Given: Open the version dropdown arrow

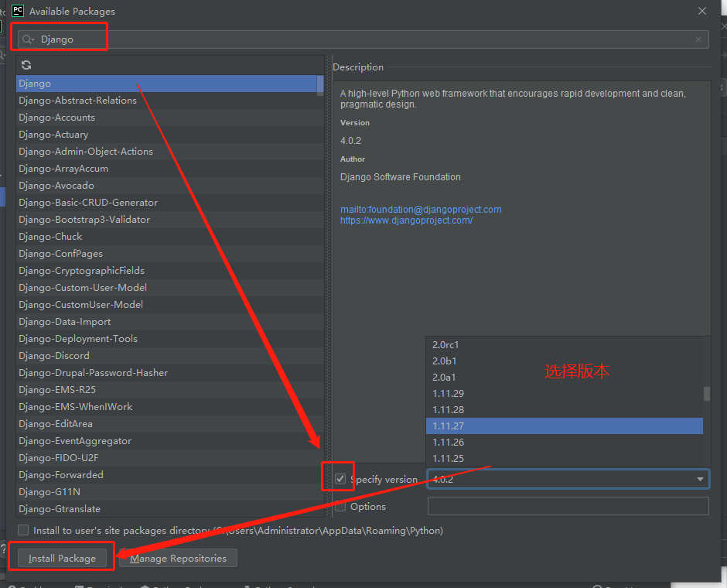Looking at the screenshot, I should pyautogui.click(x=700, y=479).
